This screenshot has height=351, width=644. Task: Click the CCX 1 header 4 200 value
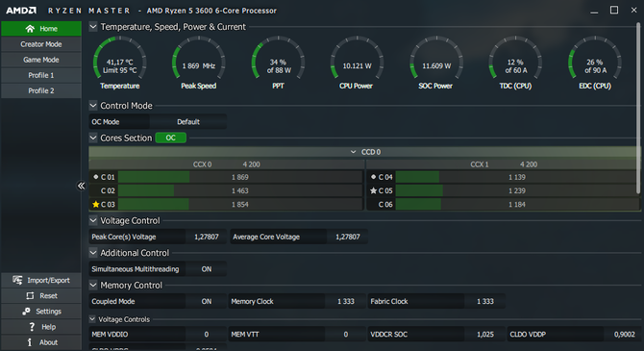tap(529, 164)
